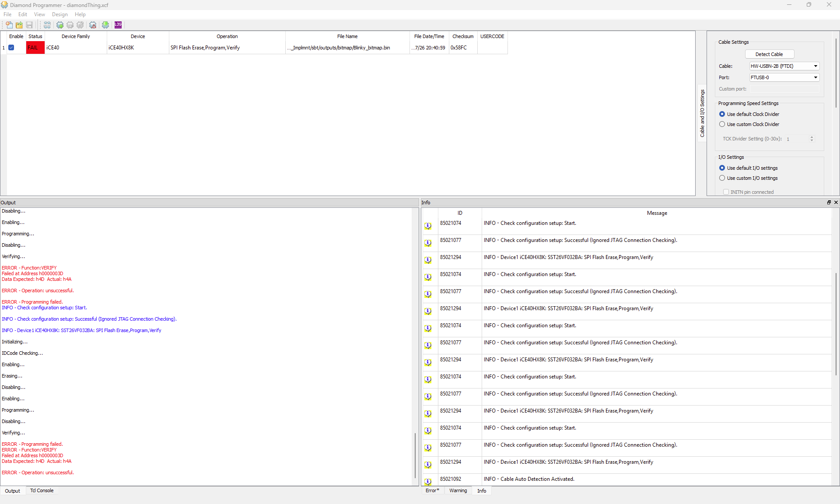Open the LOG file viewer icon
The image size is (840, 504).
(118, 25)
